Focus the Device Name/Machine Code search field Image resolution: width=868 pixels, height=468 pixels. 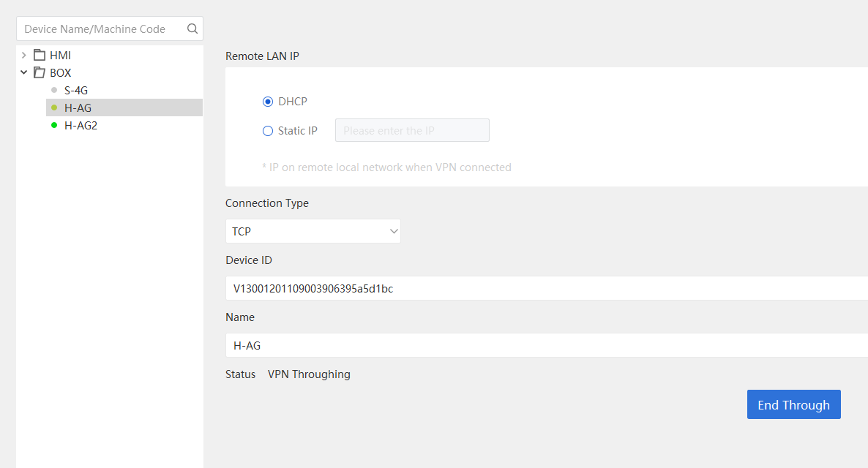(104, 29)
